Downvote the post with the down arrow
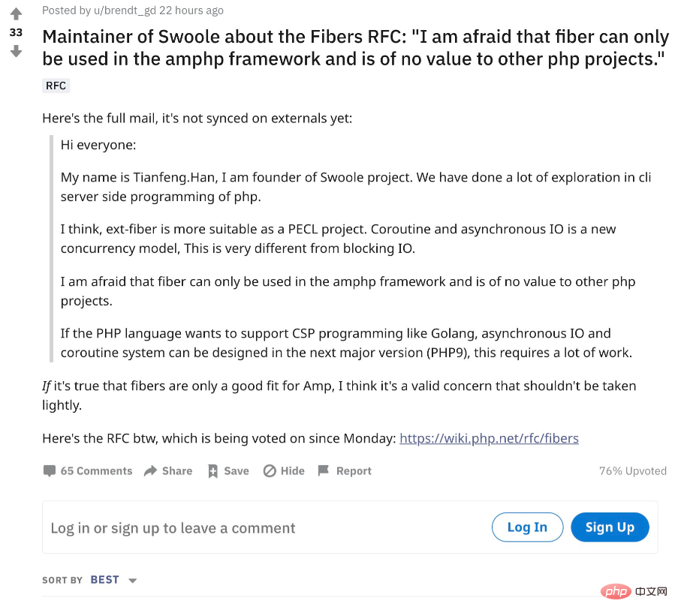The height and width of the screenshot is (616, 675). click(16, 51)
